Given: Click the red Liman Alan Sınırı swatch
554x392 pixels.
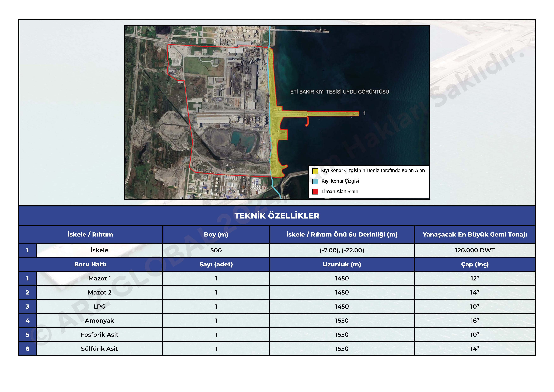Looking at the screenshot, I should tap(315, 192).
